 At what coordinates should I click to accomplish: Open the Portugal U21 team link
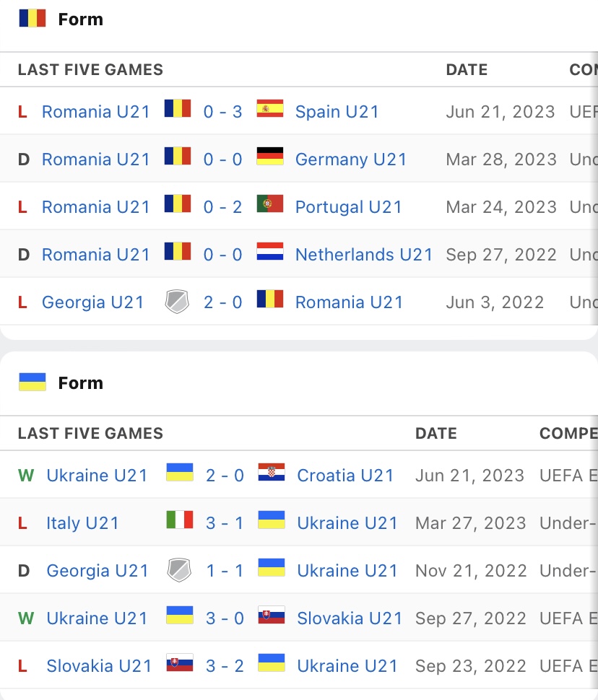[349, 207]
